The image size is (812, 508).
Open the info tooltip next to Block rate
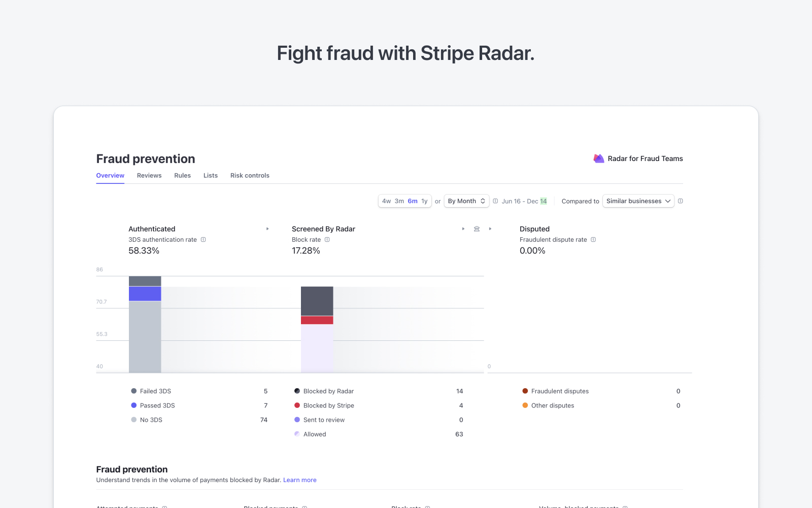click(327, 239)
